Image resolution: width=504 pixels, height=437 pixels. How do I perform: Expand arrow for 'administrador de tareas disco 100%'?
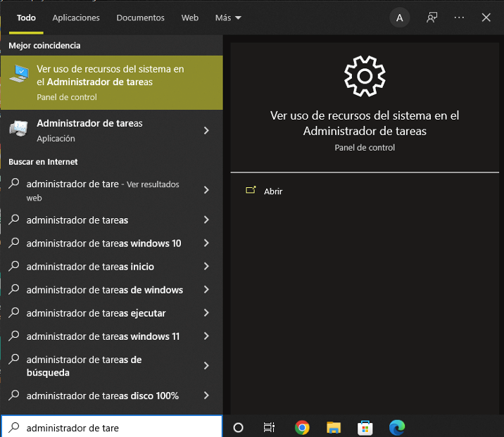pyautogui.click(x=206, y=395)
